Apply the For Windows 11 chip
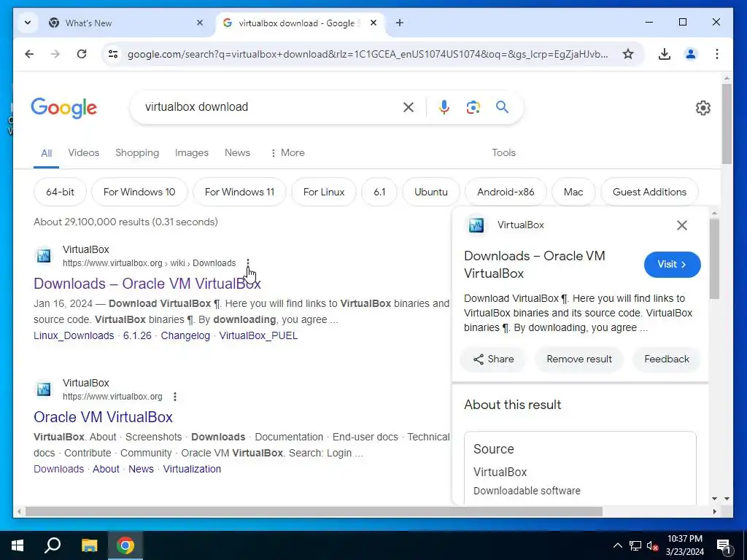The height and width of the screenshot is (560, 747). [x=239, y=192]
